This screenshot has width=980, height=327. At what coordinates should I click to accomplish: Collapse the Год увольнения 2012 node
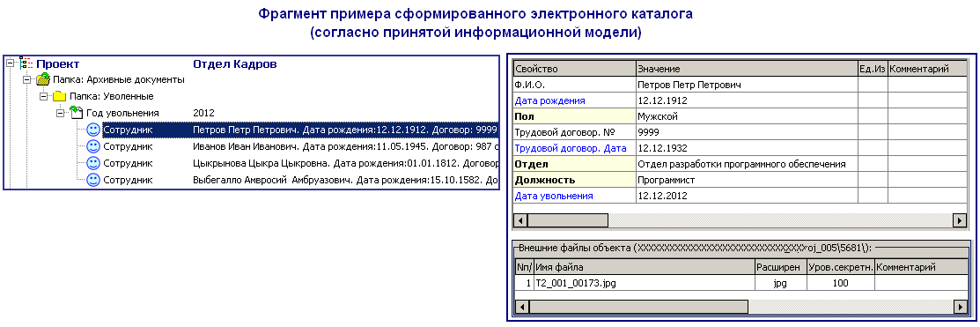point(60,113)
